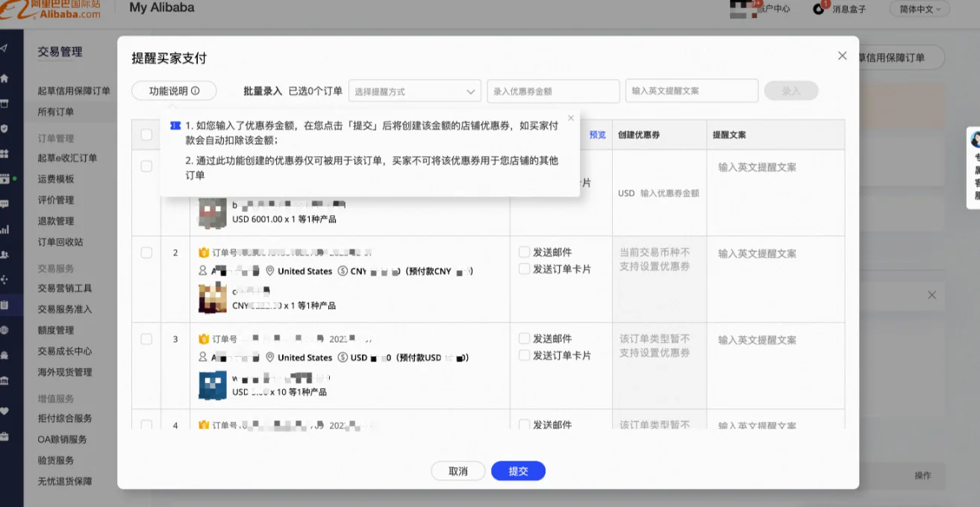Click the reminder text area for order row 2
Image resolution: width=980 pixels, height=507 pixels.
775,279
